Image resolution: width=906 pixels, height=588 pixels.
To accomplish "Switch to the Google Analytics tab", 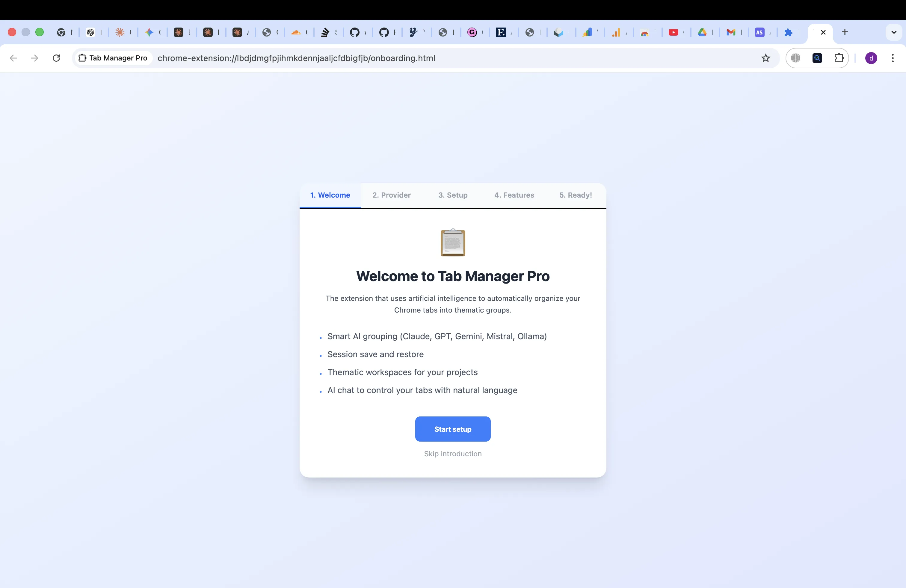I will point(616,32).
